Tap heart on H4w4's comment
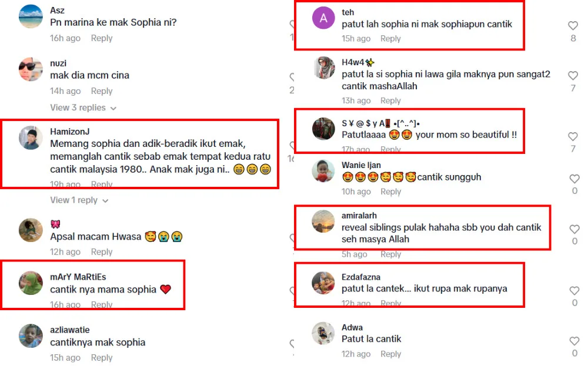The image size is (588, 366). pos(573,75)
